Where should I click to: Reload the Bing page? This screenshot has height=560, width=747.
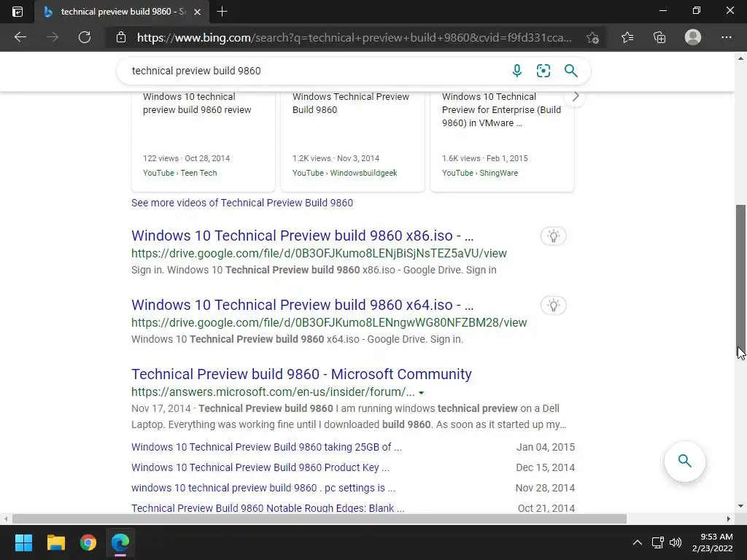pos(85,37)
